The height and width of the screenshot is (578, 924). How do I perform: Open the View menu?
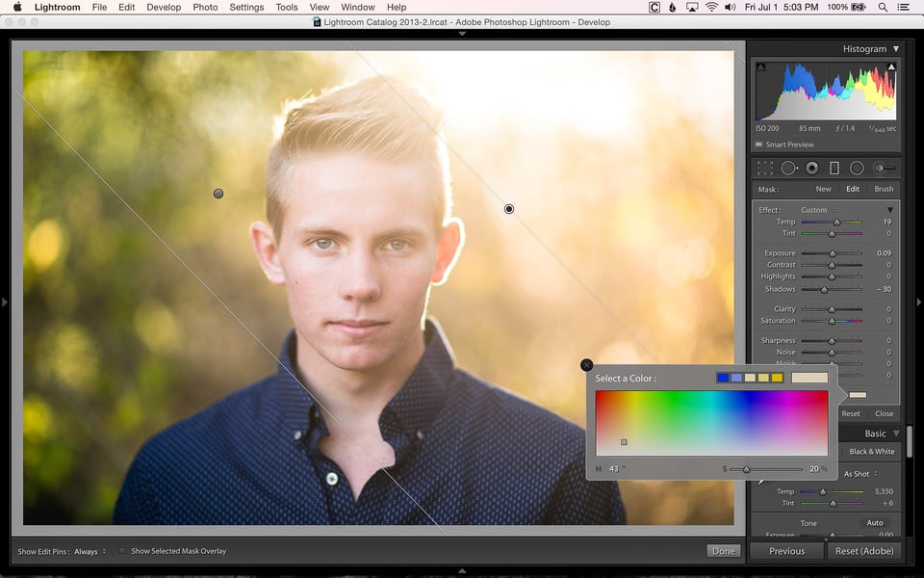coord(319,7)
